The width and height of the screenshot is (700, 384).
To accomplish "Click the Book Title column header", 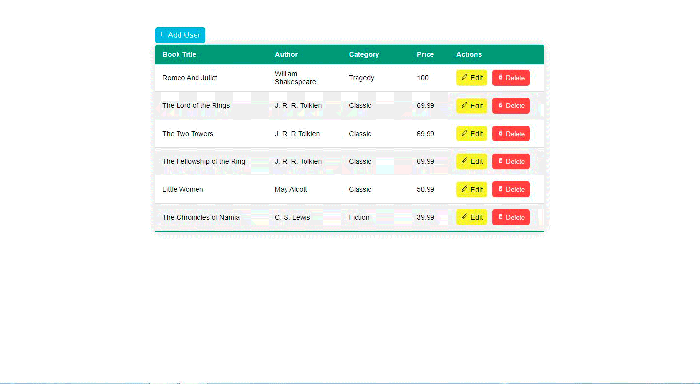I will pyautogui.click(x=179, y=54).
